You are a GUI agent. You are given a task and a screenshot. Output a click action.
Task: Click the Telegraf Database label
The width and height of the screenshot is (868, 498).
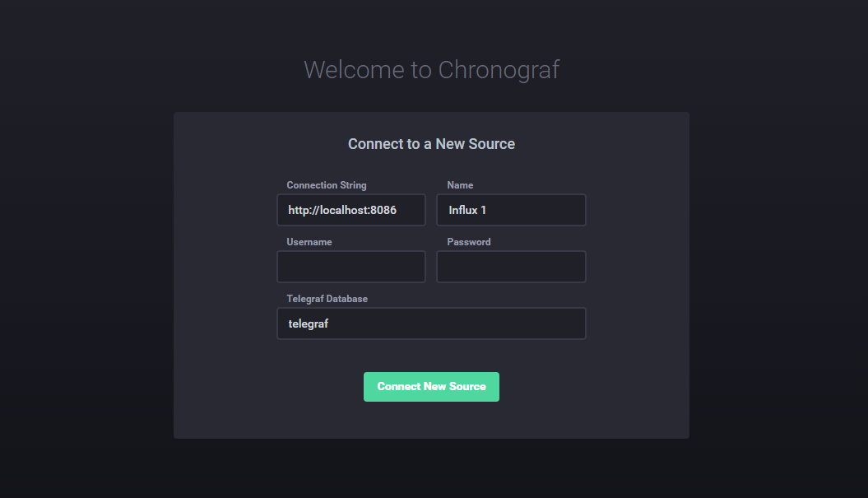[327, 299]
